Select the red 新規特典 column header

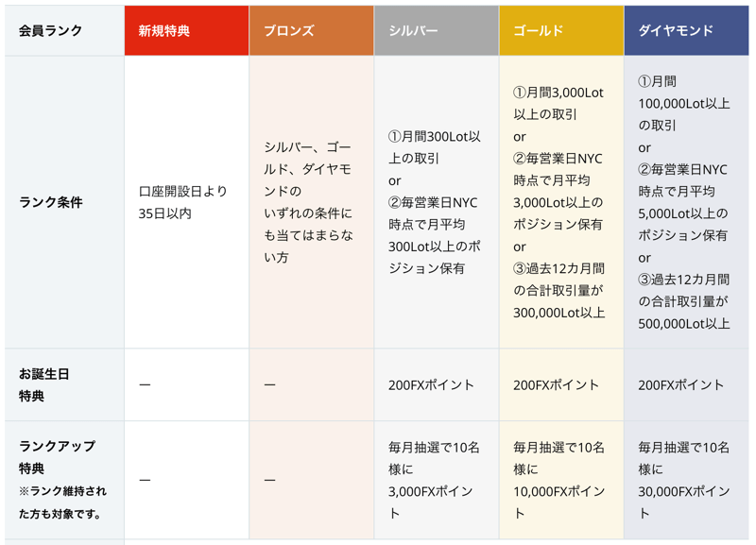click(186, 31)
